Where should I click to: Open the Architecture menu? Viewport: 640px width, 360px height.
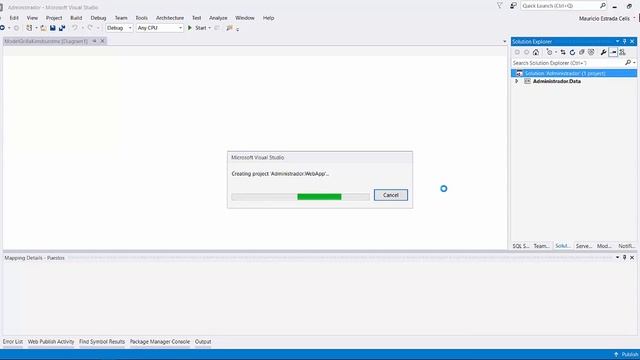tap(170, 18)
